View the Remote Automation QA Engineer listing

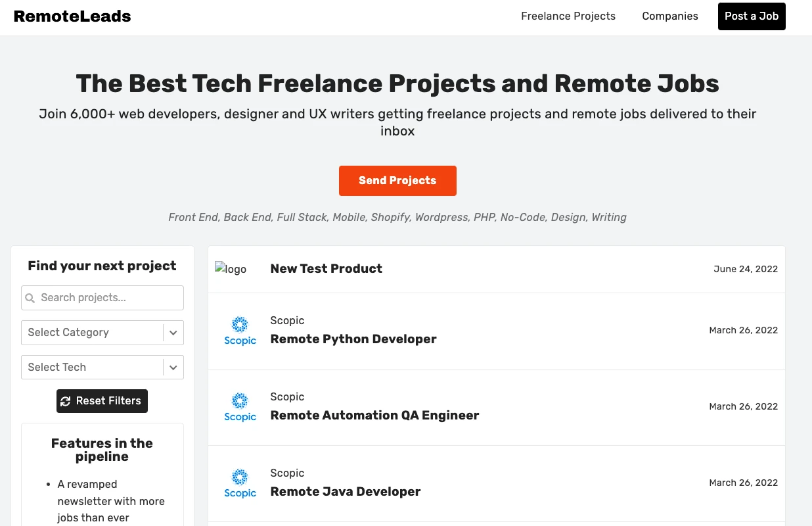tap(374, 416)
